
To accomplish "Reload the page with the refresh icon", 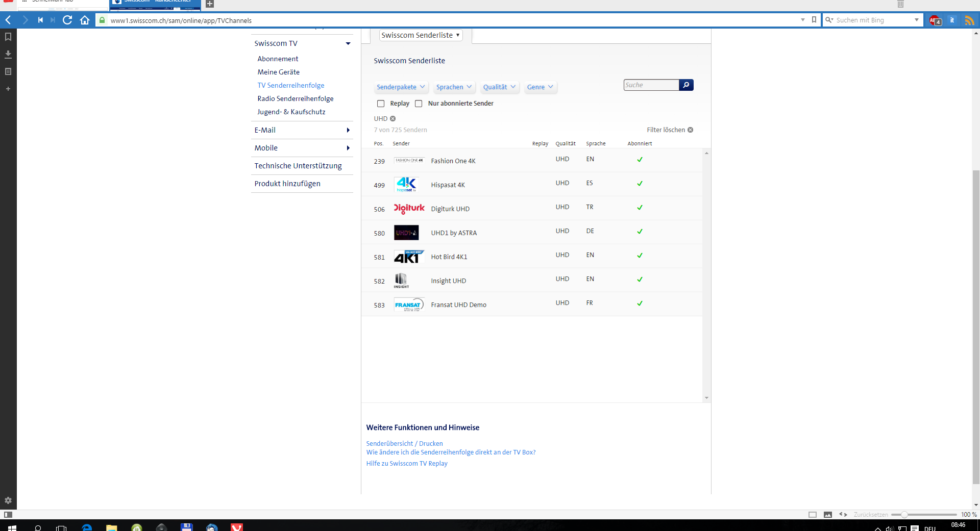I will point(67,20).
